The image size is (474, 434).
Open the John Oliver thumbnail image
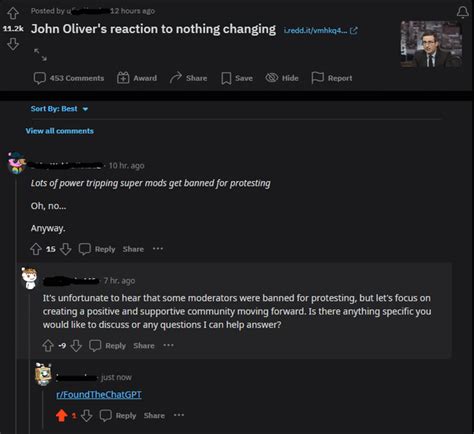[x=431, y=44]
